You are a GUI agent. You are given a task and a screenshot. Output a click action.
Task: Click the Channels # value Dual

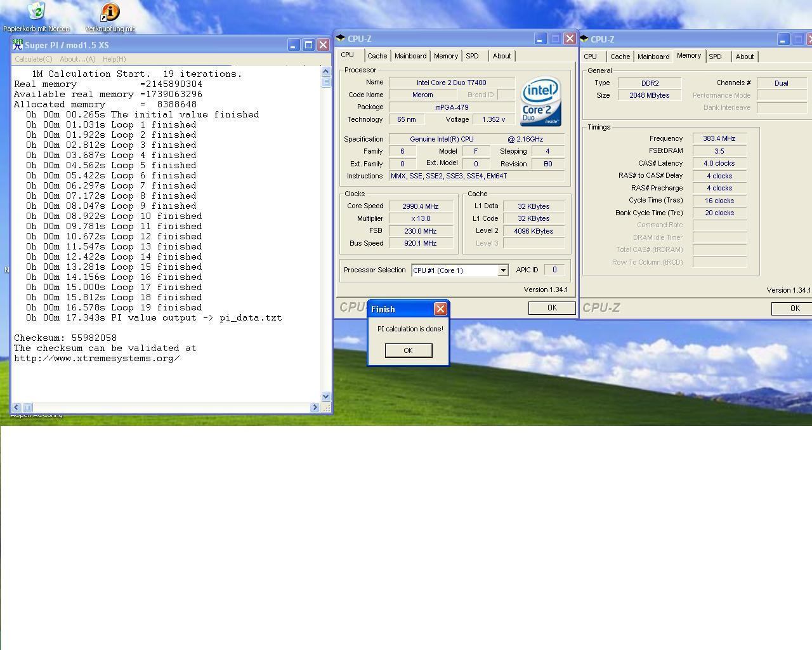(x=782, y=83)
